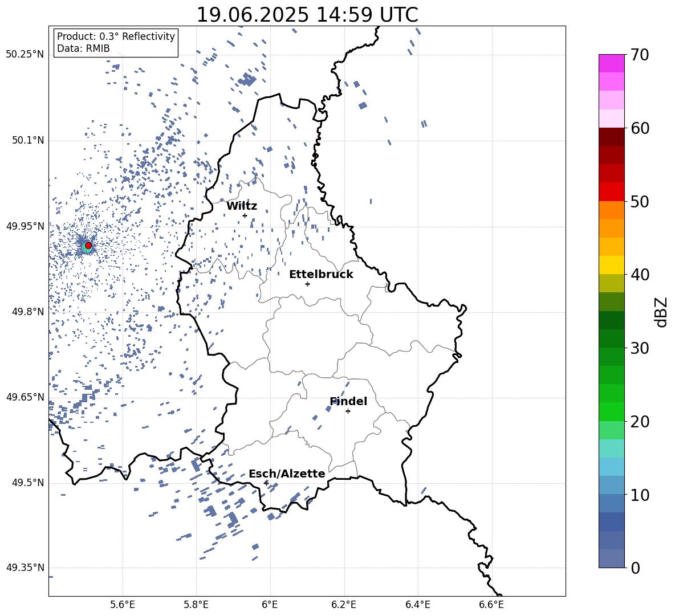Click the 6.6°E longitude label
This screenshot has width=675, height=616.
click(491, 605)
